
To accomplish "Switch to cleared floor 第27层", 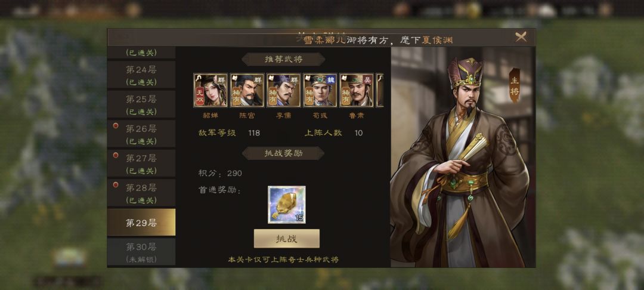I will 141,164.
